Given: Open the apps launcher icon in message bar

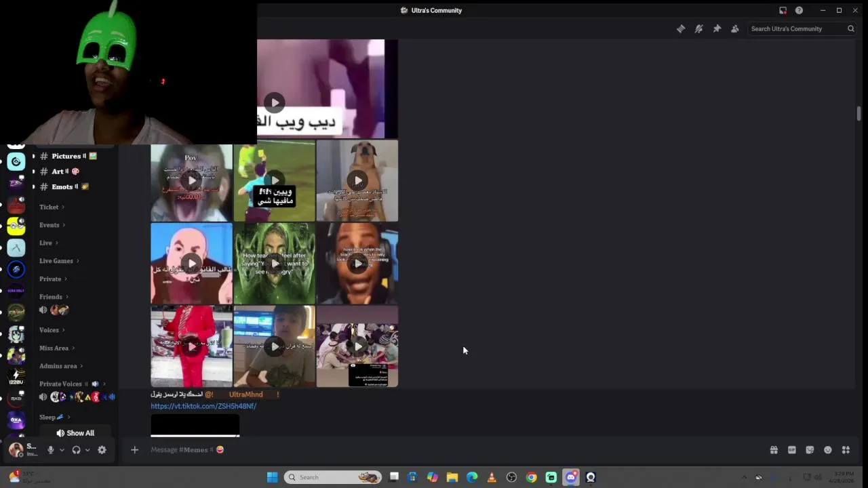Looking at the screenshot, I should (846, 450).
